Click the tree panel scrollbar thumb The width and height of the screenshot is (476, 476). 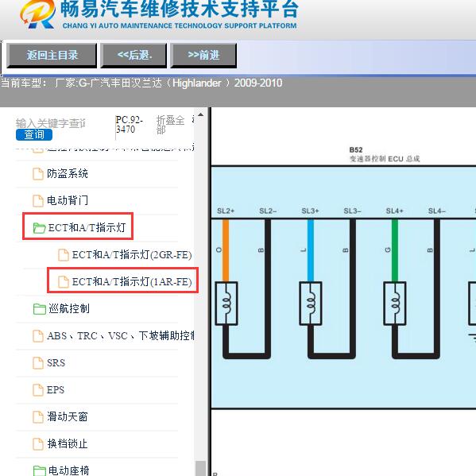coord(200,468)
